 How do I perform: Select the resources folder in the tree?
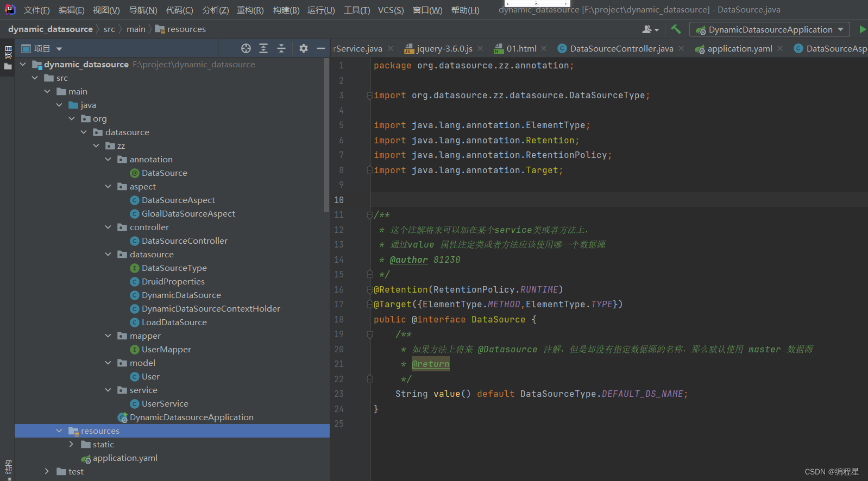[172, 431]
